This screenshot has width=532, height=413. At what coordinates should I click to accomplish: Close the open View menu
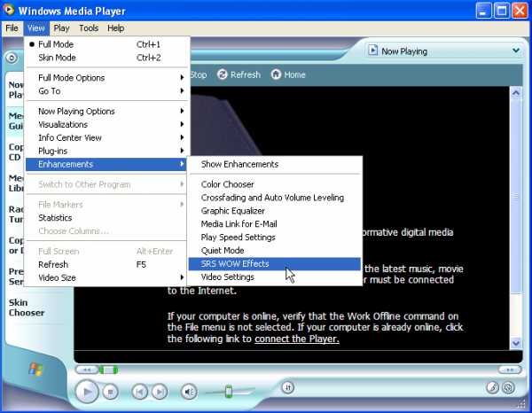(x=36, y=28)
